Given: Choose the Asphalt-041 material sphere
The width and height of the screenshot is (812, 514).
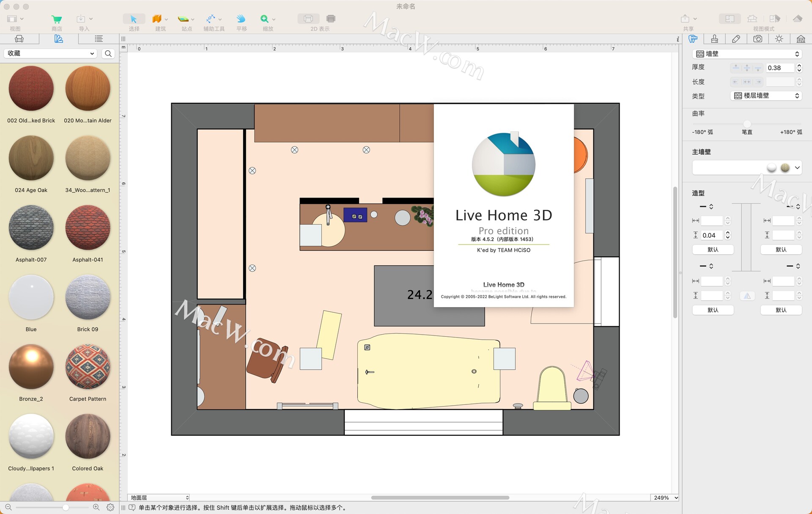Looking at the screenshot, I should click(x=88, y=228).
